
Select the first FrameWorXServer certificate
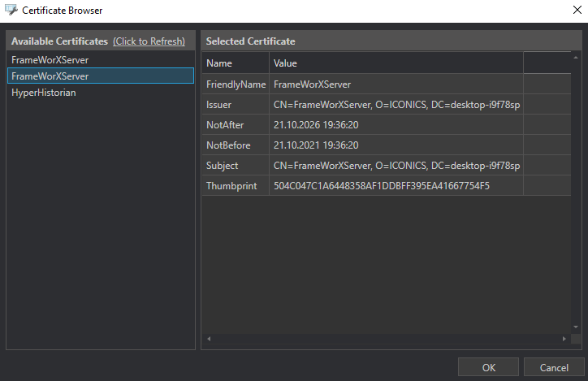click(x=101, y=60)
